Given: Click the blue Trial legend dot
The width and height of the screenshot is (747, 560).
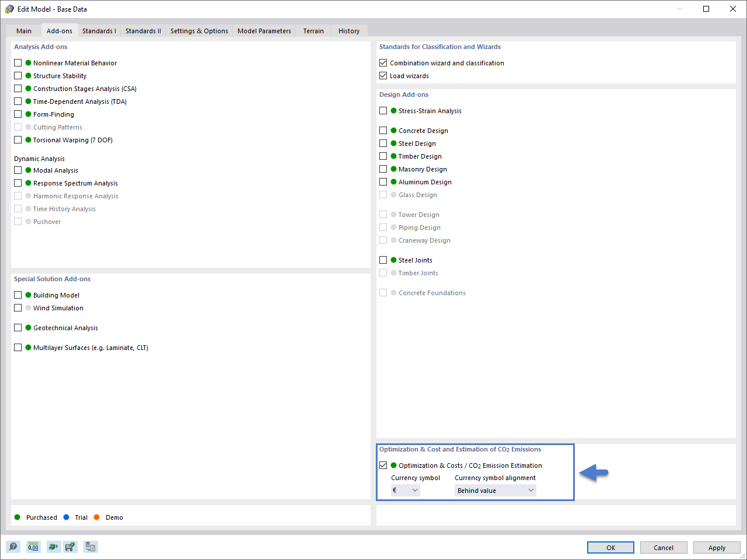Looking at the screenshot, I should (x=67, y=517).
